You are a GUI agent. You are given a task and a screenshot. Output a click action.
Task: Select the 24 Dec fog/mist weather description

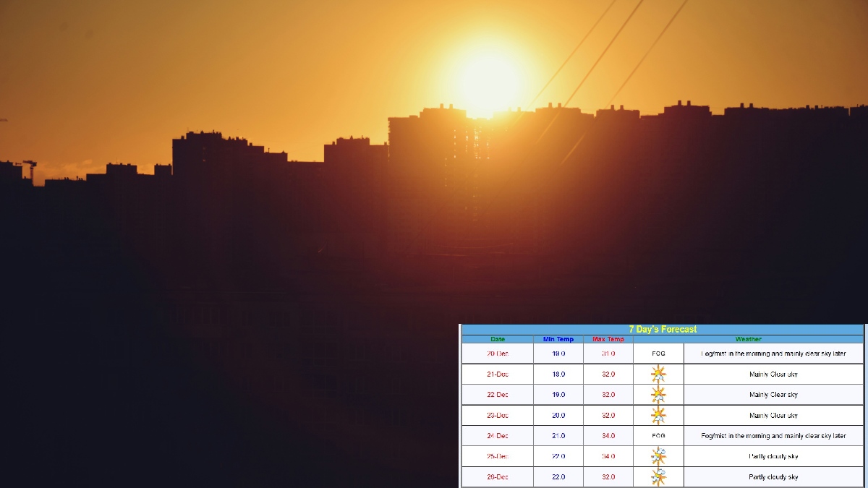click(x=773, y=436)
